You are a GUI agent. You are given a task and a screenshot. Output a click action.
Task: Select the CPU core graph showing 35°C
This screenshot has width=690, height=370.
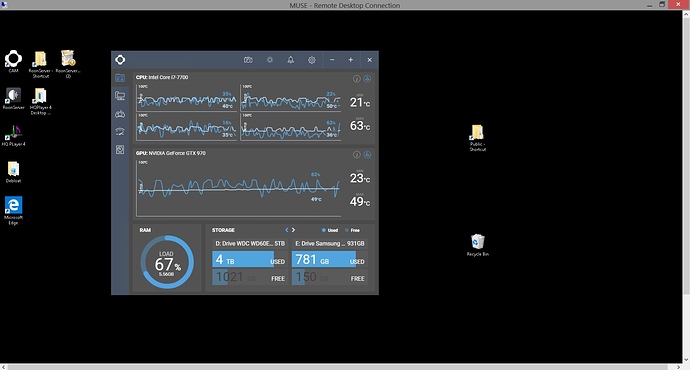pos(186,127)
